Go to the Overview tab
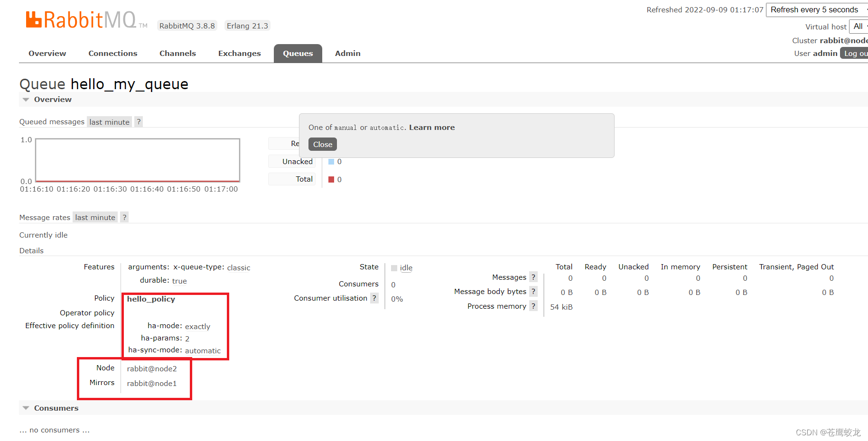The width and height of the screenshot is (868, 441). tap(47, 54)
